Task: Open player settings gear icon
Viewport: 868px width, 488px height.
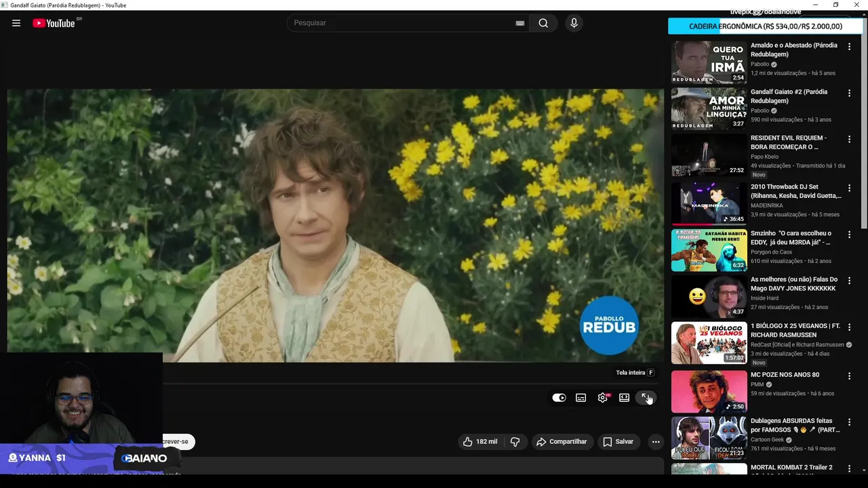Action: tap(603, 398)
